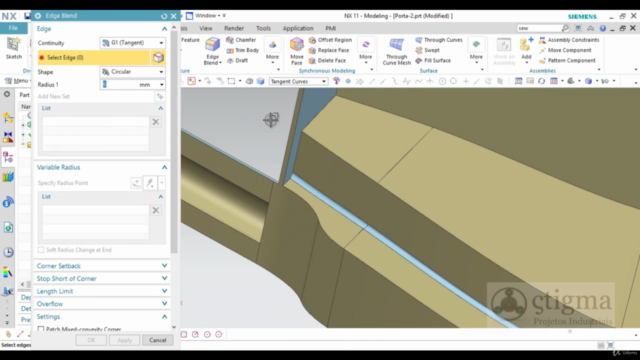Image resolution: width=640 pixels, height=360 pixels.
Task: Select Offset Region command
Action: coord(330,40)
